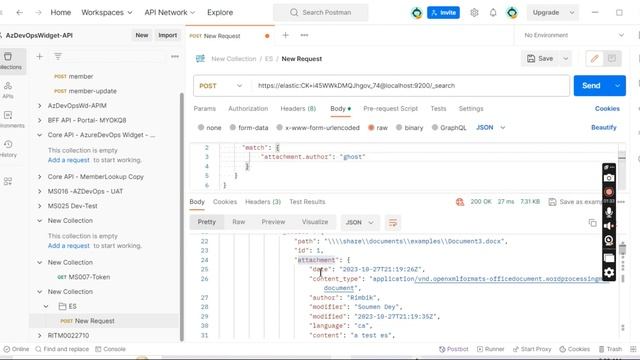
Task: Open the settings gear in the top header
Action: pos(474,13)
